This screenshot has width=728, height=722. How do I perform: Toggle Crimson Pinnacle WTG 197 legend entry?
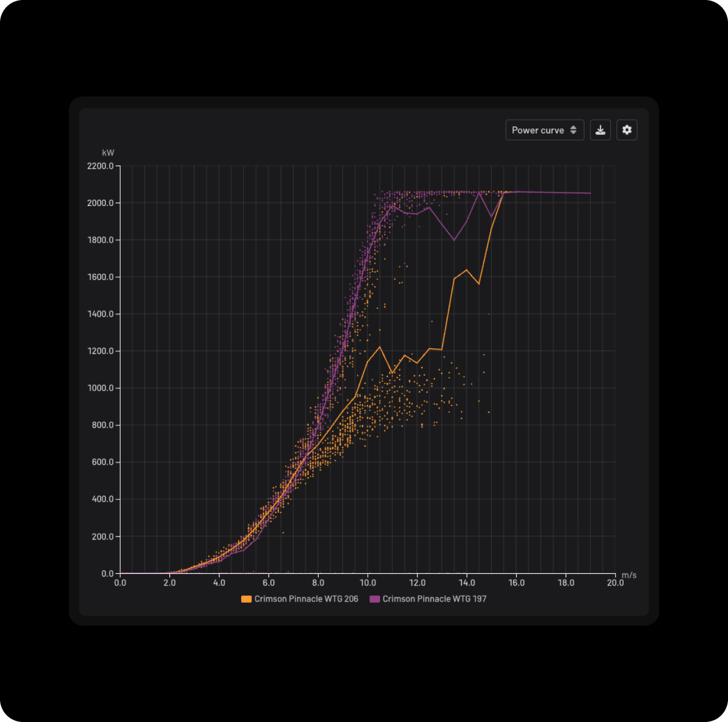pos(428,599)
